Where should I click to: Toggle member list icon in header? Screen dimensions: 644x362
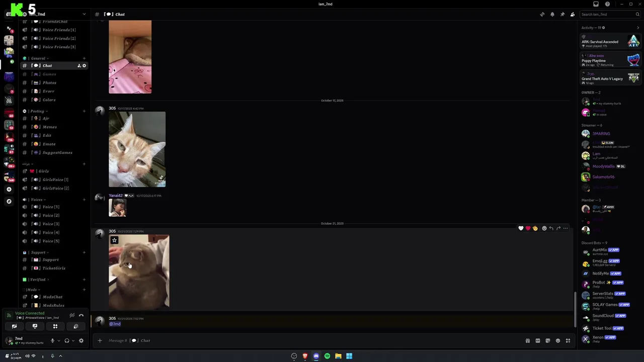(573, 14)
